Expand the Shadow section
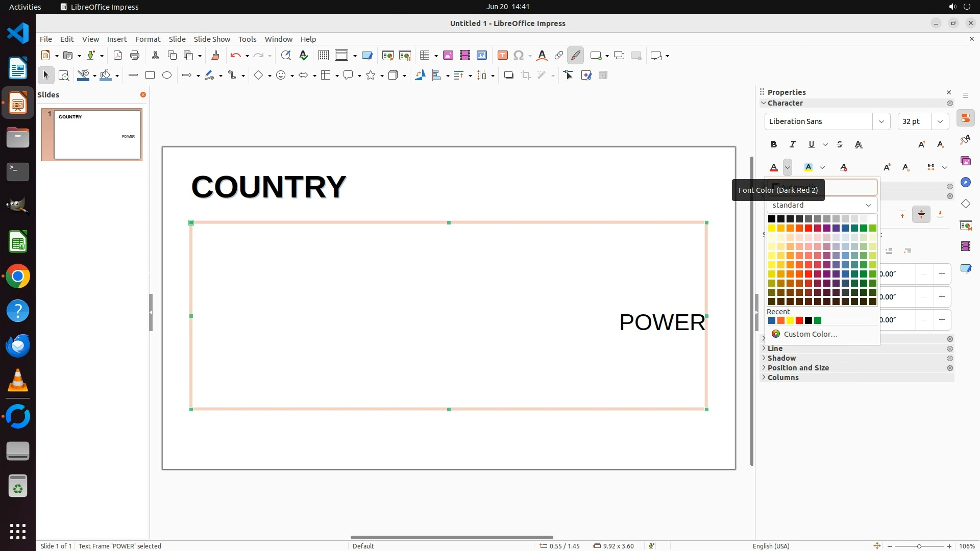 [781, 358]
